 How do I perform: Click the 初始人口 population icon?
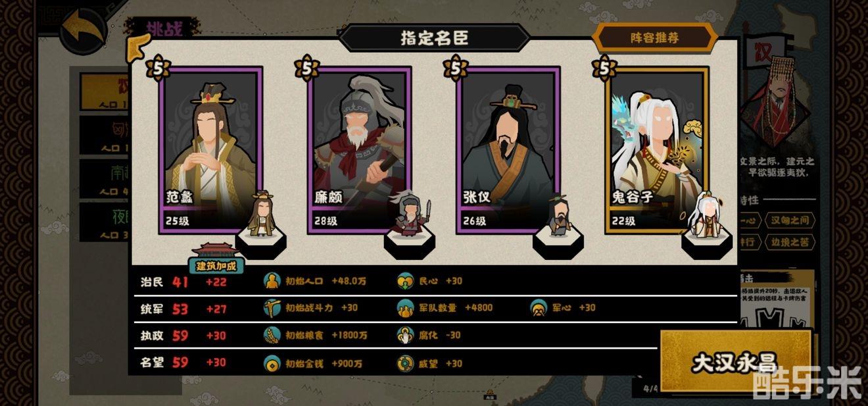click(272, 281)
